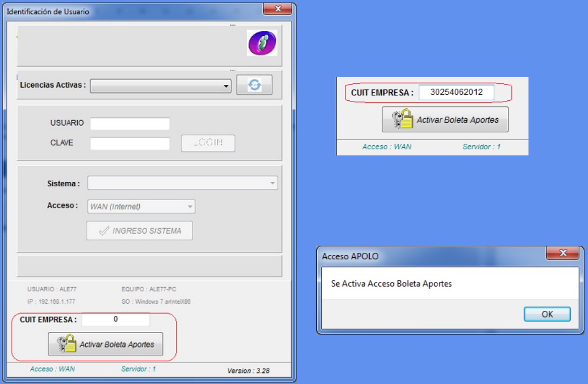The height and width of the screenshot is (384, 588).
Task: Click the Version : 3.28 label
Action: [248, 371]
